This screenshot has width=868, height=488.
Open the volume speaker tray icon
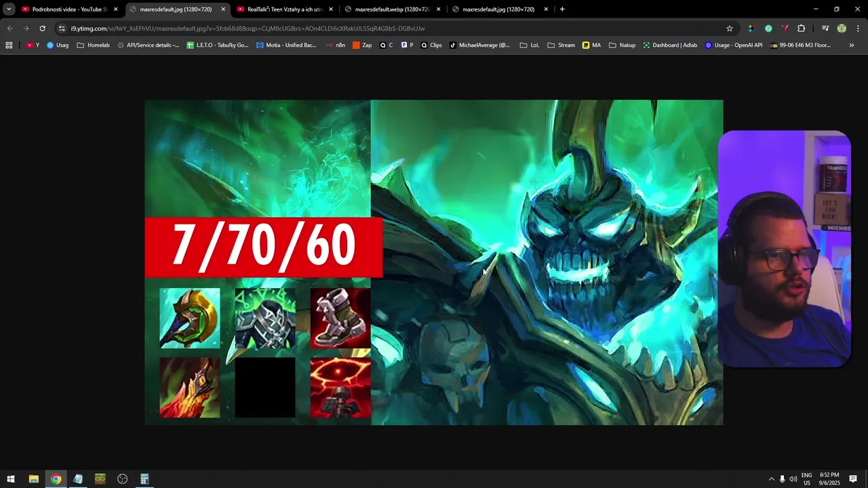pyautogui.click(x=793, y=479)
